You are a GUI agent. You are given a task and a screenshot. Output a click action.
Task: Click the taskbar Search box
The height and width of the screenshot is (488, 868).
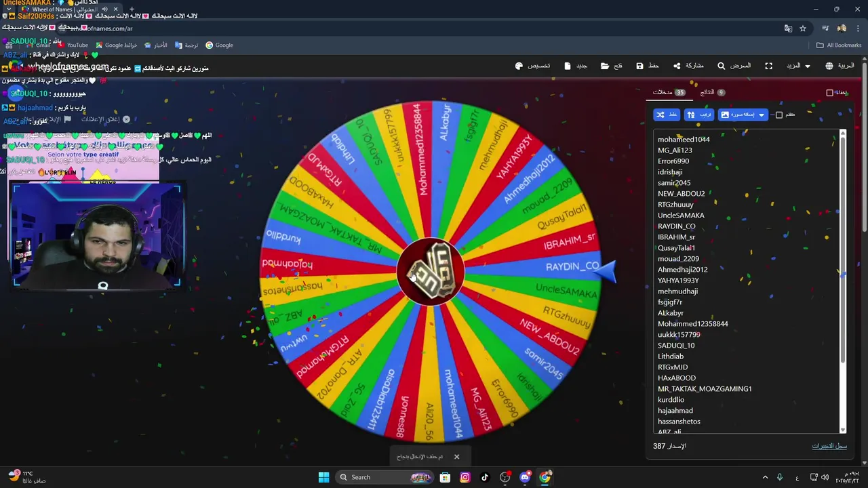tap(385, 477)
